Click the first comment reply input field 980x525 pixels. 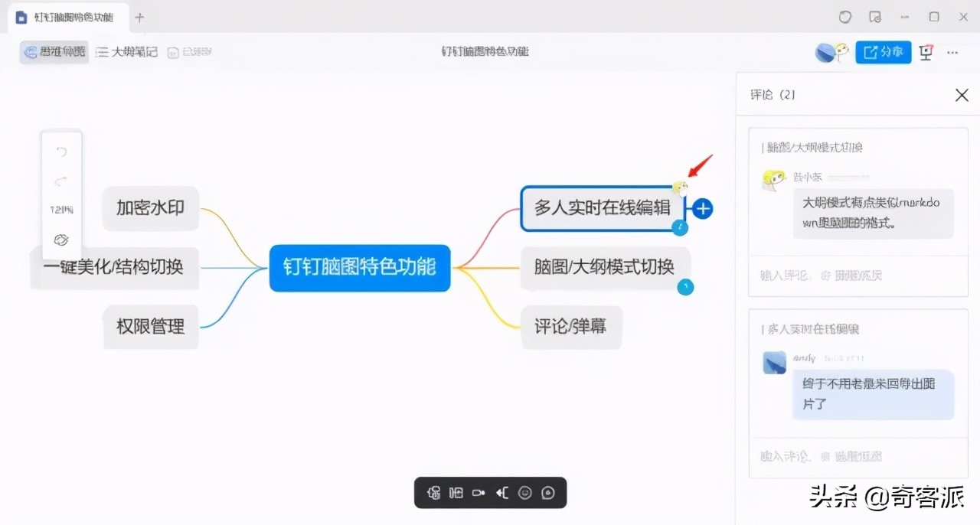coord(857,275)
